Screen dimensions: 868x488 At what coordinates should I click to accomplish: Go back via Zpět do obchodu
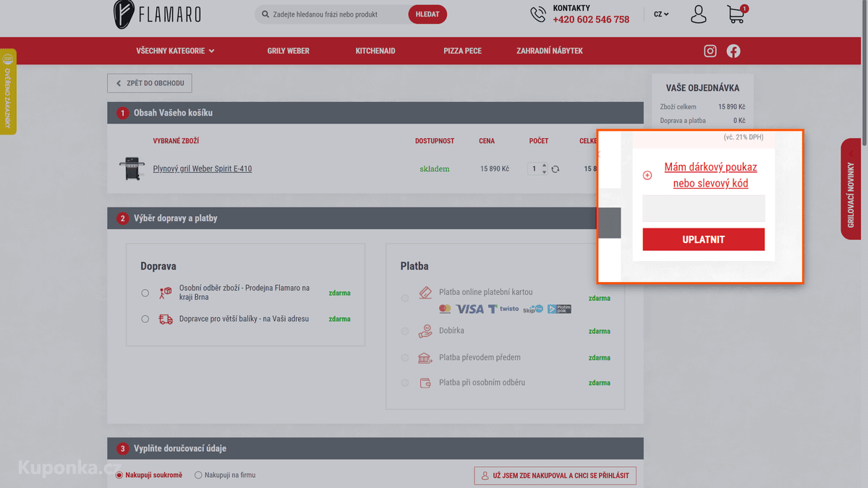150,83
